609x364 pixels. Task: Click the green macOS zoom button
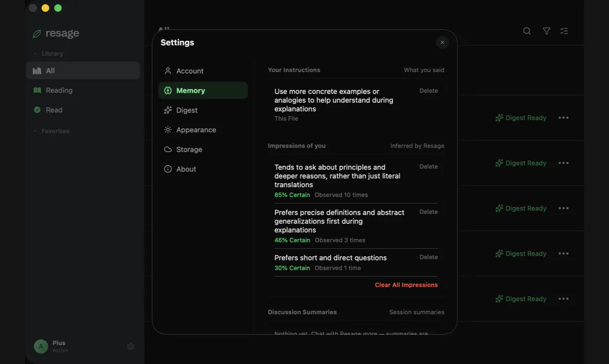pyautogui.click(x=58, y=8)
